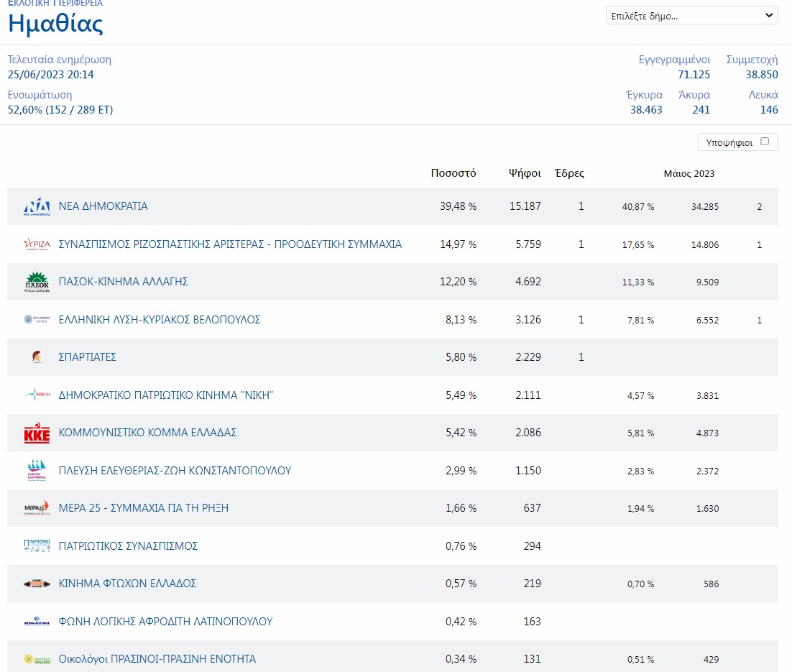Click the Ψήφοι column header
Screen dimensions: 792x672
point(524,173)
